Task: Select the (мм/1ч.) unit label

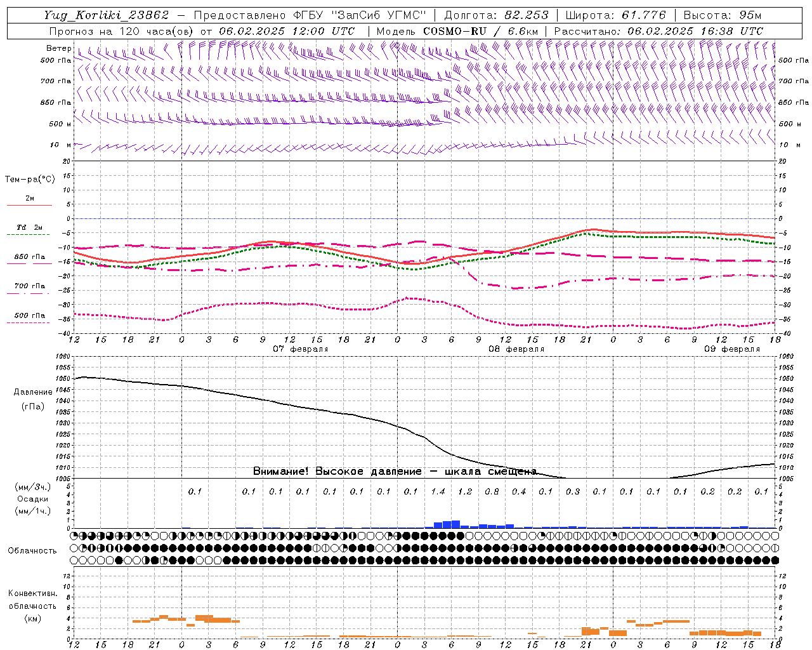Action: point(33,511)
